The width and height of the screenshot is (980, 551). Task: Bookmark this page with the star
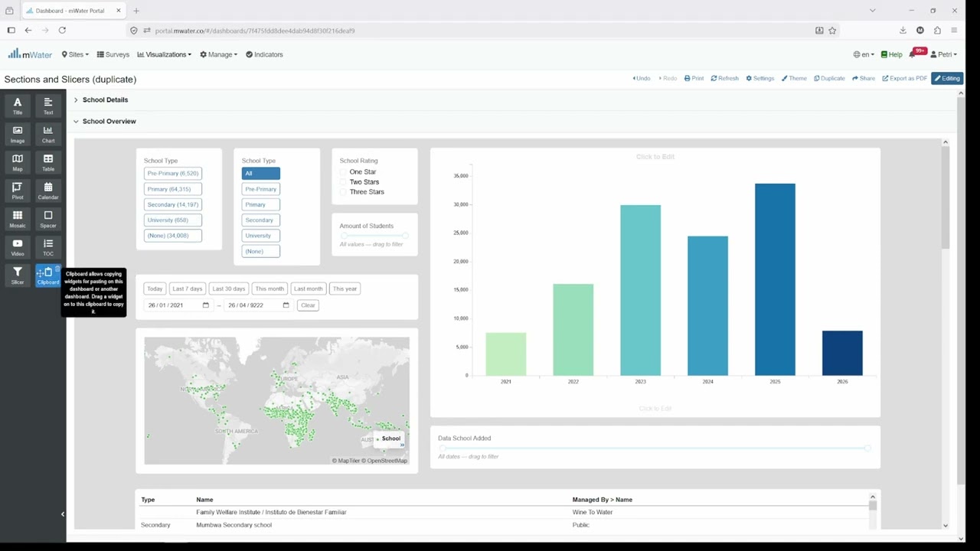pyautogui.click(x=832, y=31)
